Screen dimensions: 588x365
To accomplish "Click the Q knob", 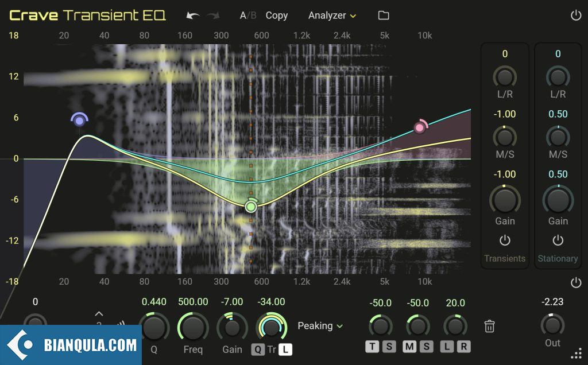I will coord(154,328).
